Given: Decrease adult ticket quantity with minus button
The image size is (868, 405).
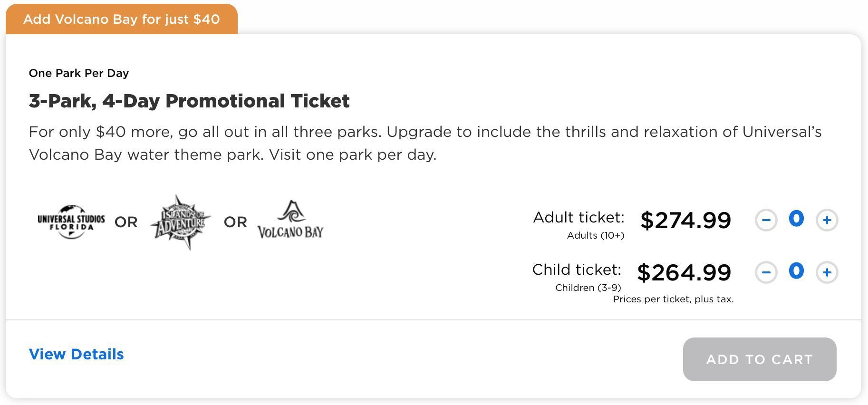Looking at the screenshot, I should pos(766,220).
